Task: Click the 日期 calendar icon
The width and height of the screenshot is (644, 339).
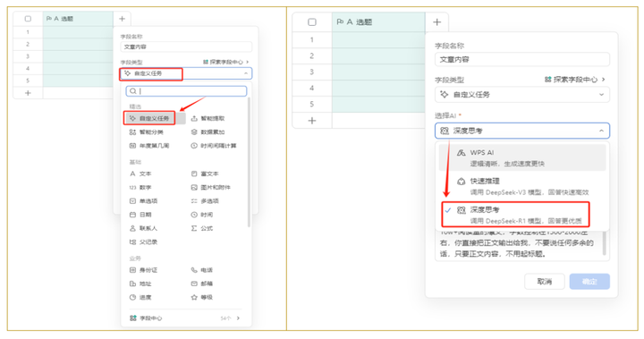Action: click(x=132, y=215)
